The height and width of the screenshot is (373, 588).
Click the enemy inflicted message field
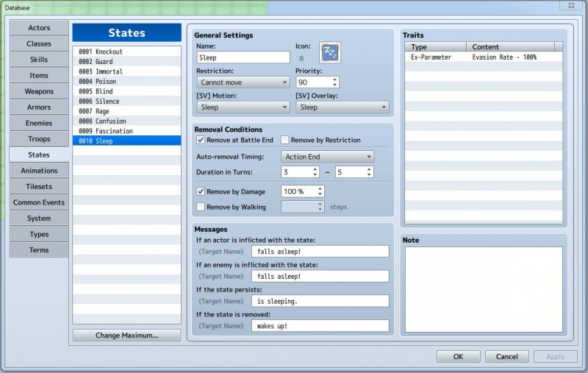320,276
